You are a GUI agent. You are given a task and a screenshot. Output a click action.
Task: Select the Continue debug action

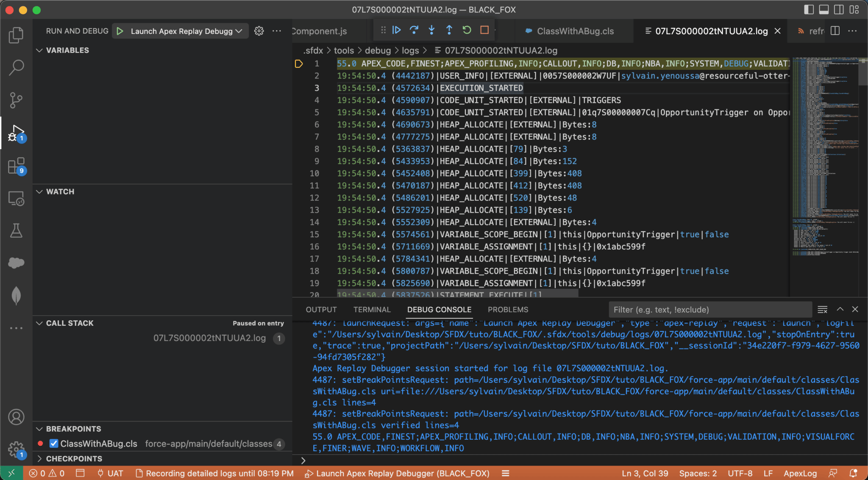coord(396,30)
